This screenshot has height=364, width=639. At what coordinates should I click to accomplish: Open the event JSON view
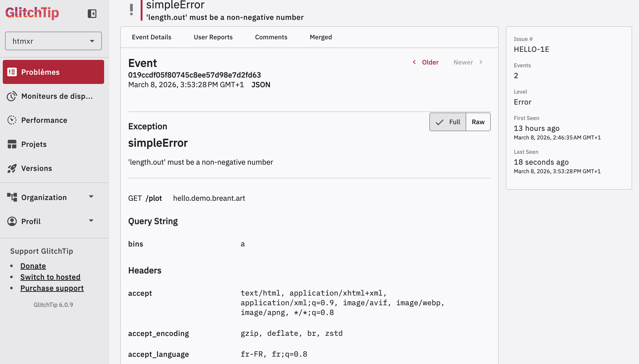[261, 84]
